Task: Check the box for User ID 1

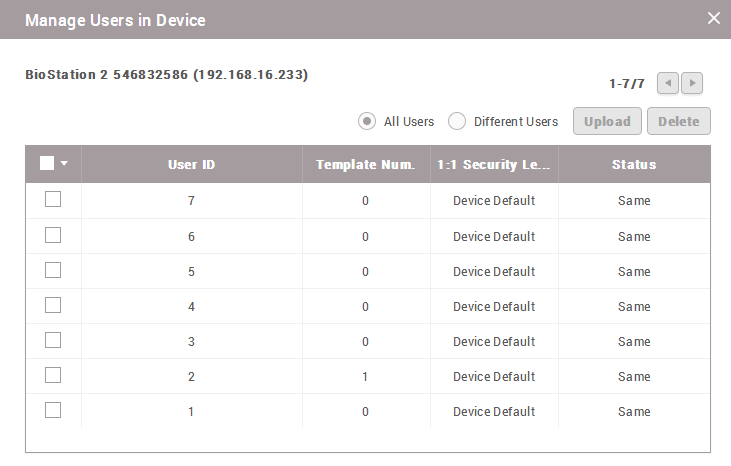Action: (x=53, y=410)
